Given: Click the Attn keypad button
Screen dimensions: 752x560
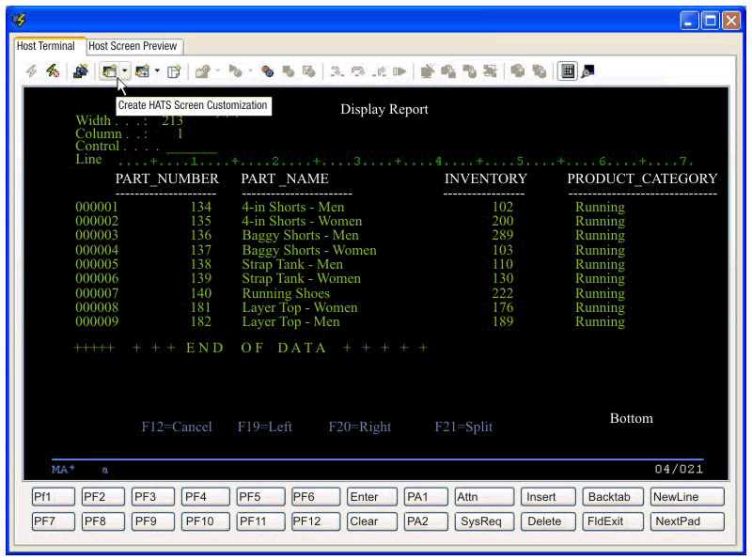Looking at the screenshot, I should pyautogui.click(x=484, y=497).
